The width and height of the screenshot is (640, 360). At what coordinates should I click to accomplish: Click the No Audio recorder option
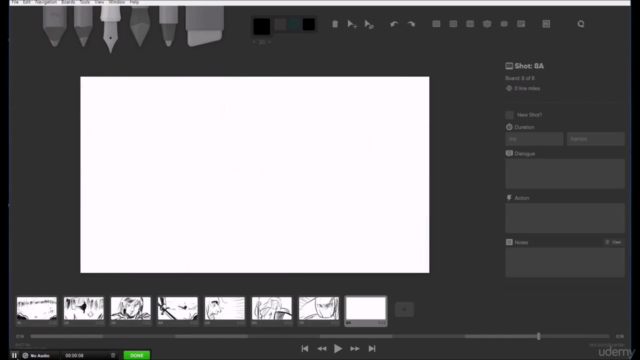pyautogui.click(x=36, y=356)
